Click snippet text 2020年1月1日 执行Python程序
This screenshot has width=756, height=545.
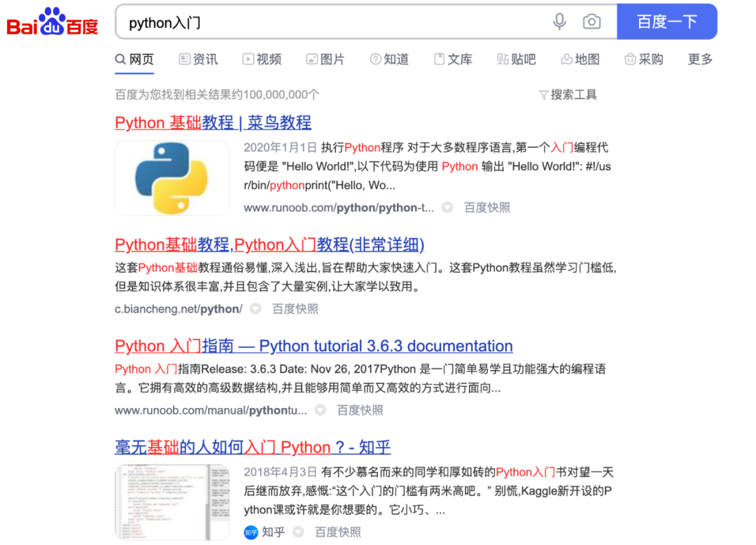(x=323, y=148)
